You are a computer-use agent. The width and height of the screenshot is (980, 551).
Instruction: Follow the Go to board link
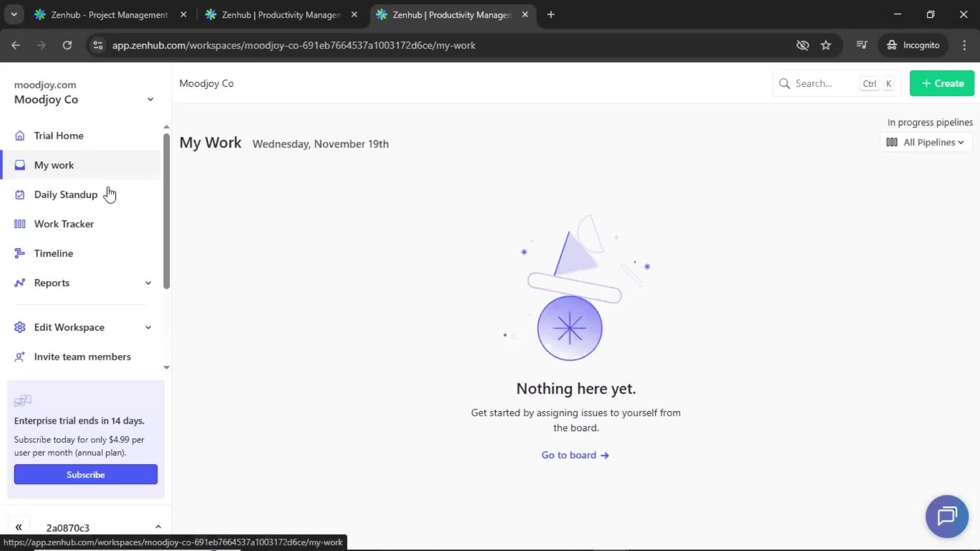pyautogui.click(x=575, y=455)
